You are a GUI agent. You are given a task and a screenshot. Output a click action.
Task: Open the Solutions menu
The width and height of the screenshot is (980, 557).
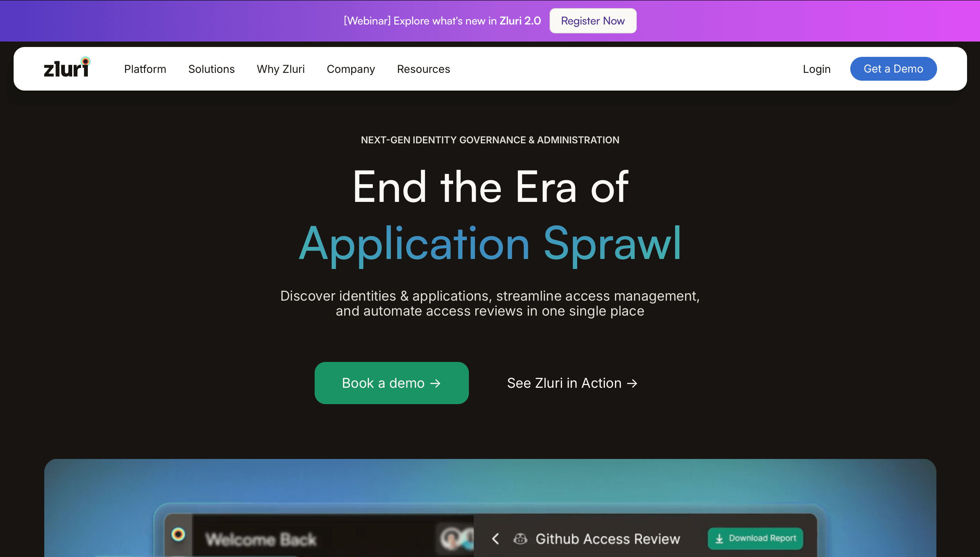[211, 69]
